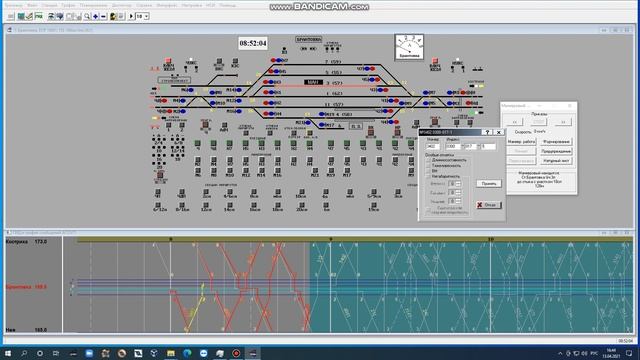Click the black train label on track 3
640x360 pixels.
click(313, 82)
